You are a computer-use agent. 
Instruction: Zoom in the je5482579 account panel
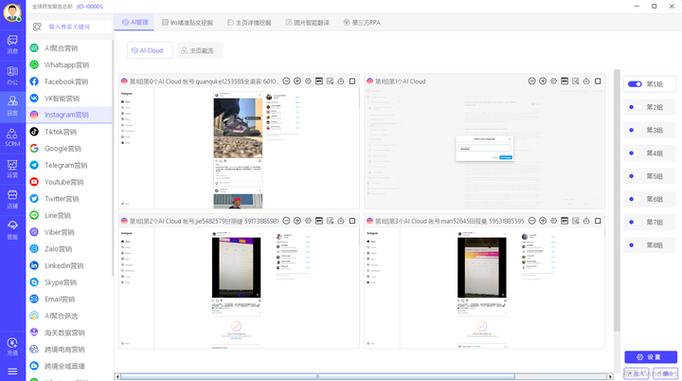297,221
